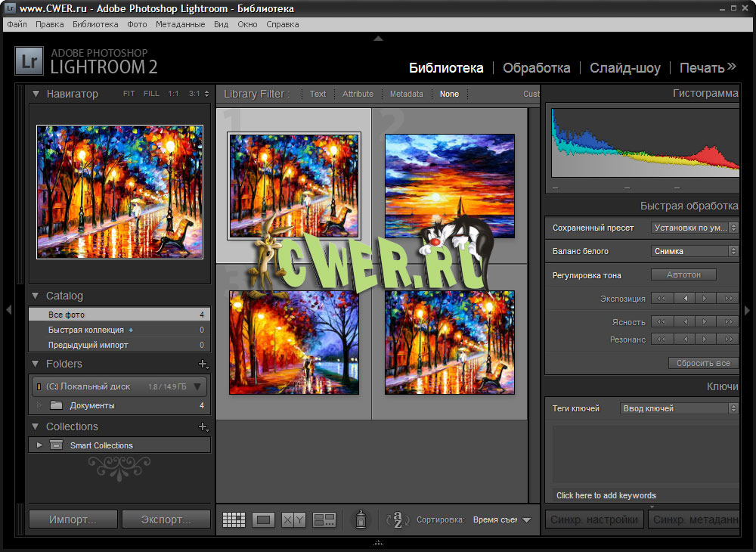The image size is (756, 552).
Task: Click the Импорт button
Action: tap(73, 519)
